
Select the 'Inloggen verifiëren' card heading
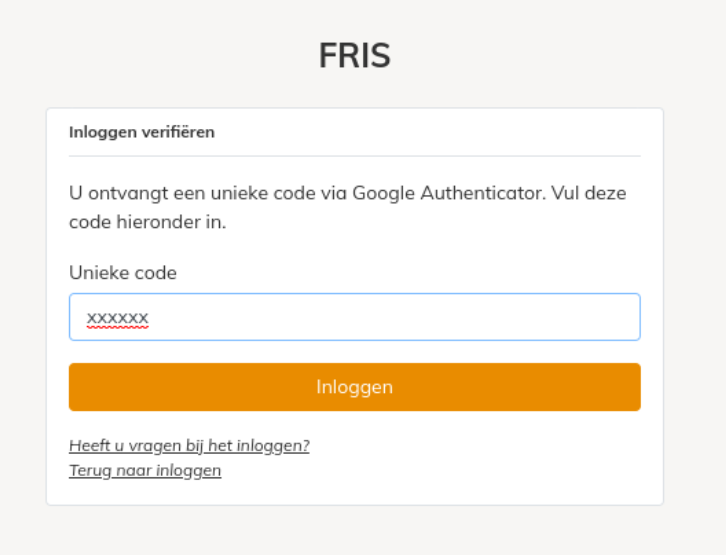(x=142, y=132)
